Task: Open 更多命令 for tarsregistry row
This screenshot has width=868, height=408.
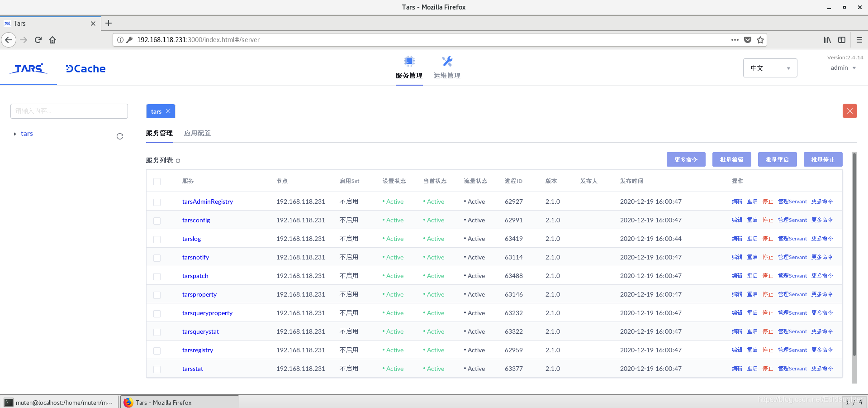Action: click(822, 350)
